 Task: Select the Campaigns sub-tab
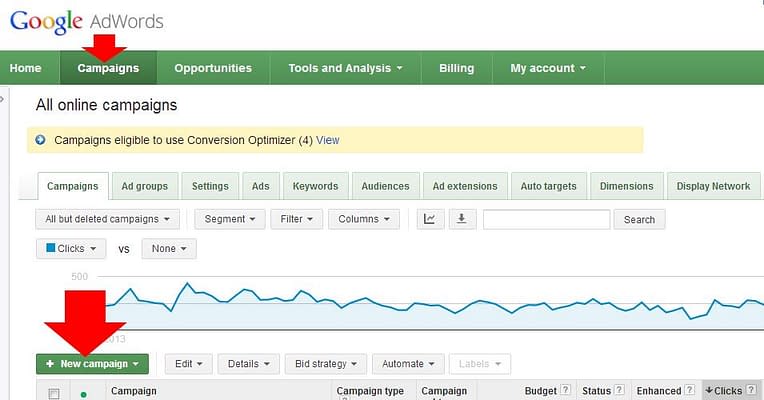[x=73, y=186]
